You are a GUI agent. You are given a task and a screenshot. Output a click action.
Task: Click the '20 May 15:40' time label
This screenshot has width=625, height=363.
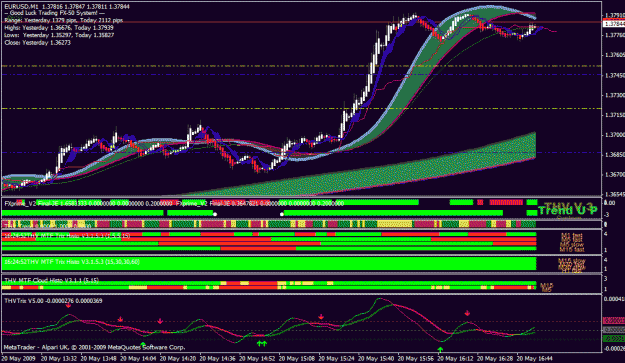click(x=376, y=358)
